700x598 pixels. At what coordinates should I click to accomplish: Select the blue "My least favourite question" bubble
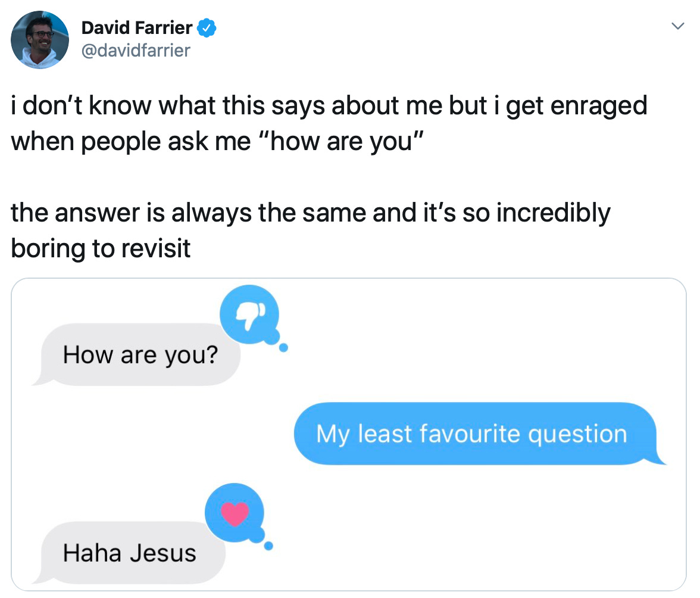(471, 434)
